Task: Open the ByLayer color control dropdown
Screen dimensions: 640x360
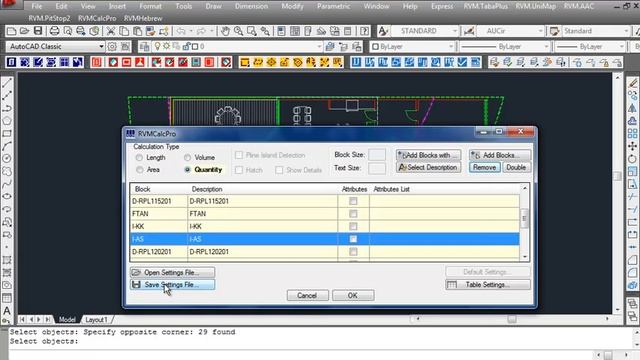Action: (x=451, y=47)
